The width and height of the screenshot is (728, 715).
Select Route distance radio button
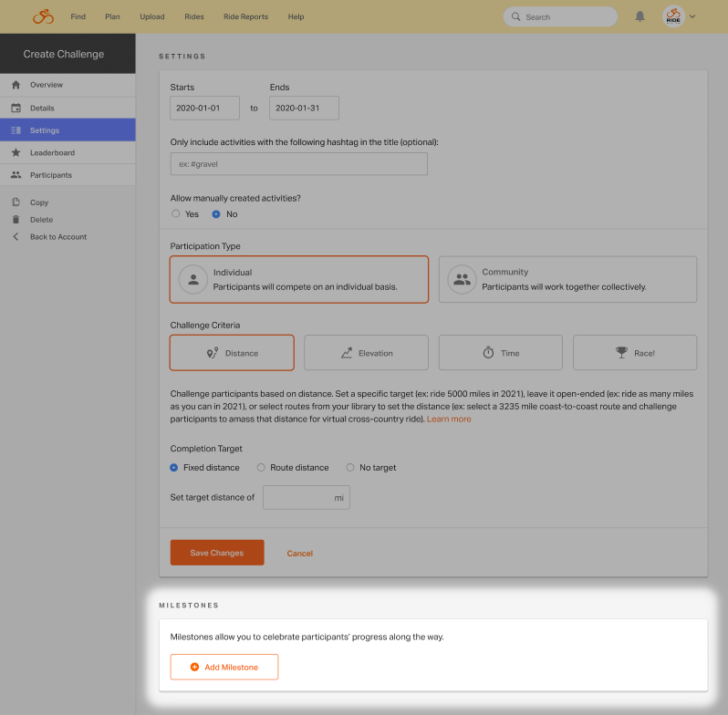click(261, 468)
